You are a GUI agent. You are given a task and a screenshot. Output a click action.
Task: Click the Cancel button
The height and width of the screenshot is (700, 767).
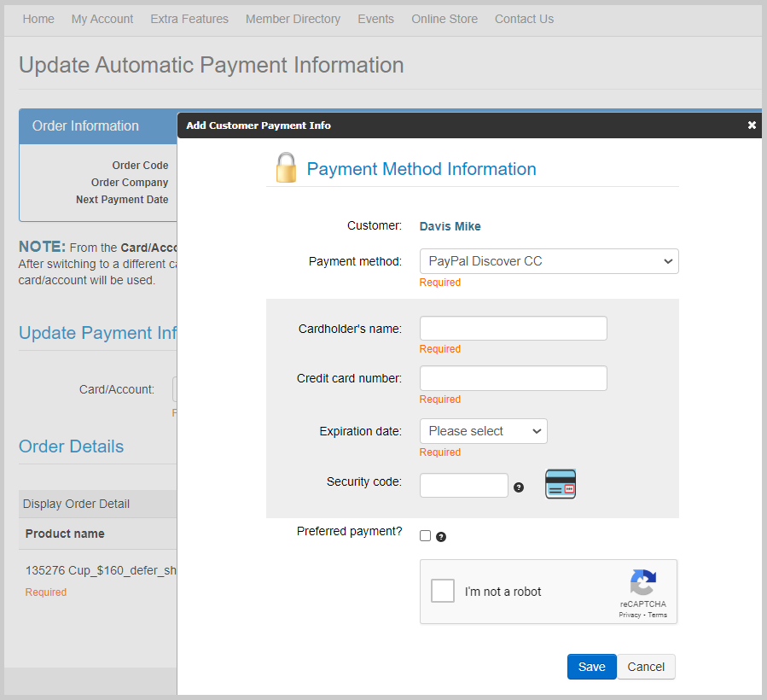point(646,667)
